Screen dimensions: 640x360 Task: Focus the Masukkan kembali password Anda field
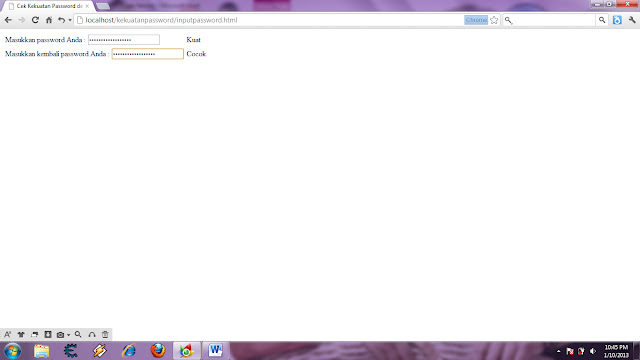pos(148,54)
